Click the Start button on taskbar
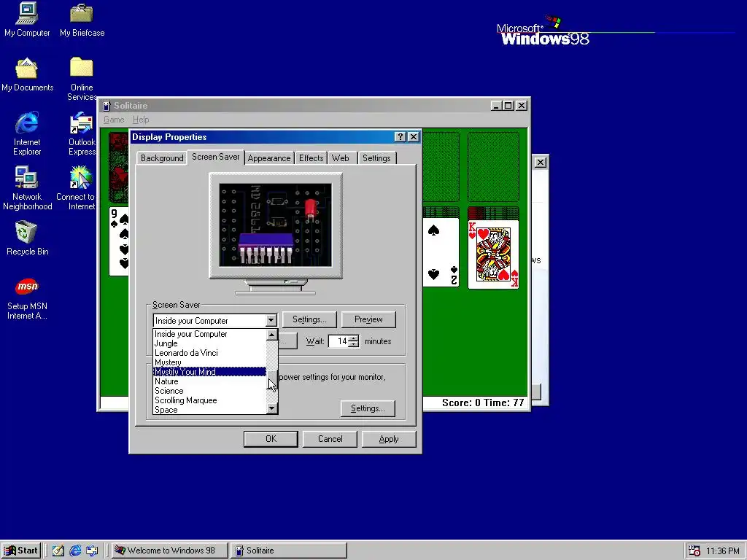 (20, 551)
